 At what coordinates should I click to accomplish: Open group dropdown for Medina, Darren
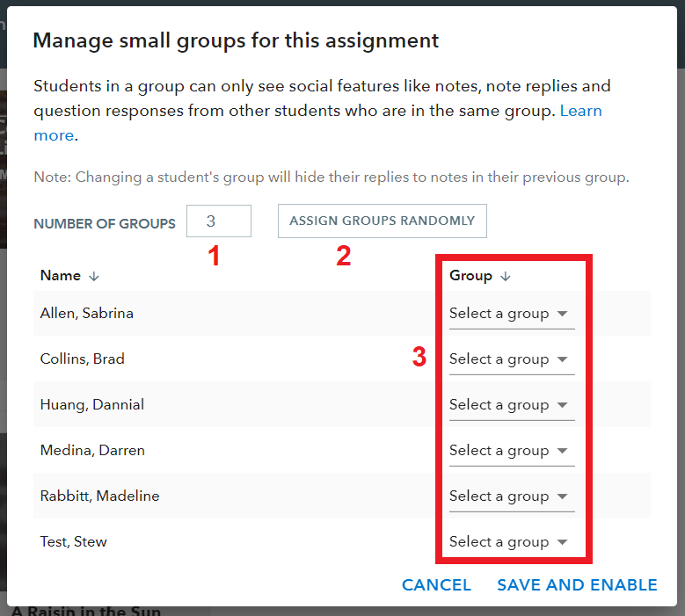point(512,451)
